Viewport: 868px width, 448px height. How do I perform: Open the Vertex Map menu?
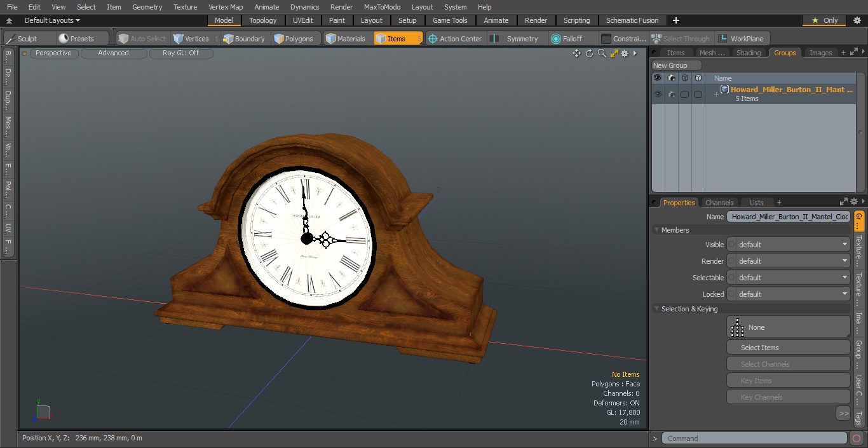pyautogui.click(x=226, y=7)
